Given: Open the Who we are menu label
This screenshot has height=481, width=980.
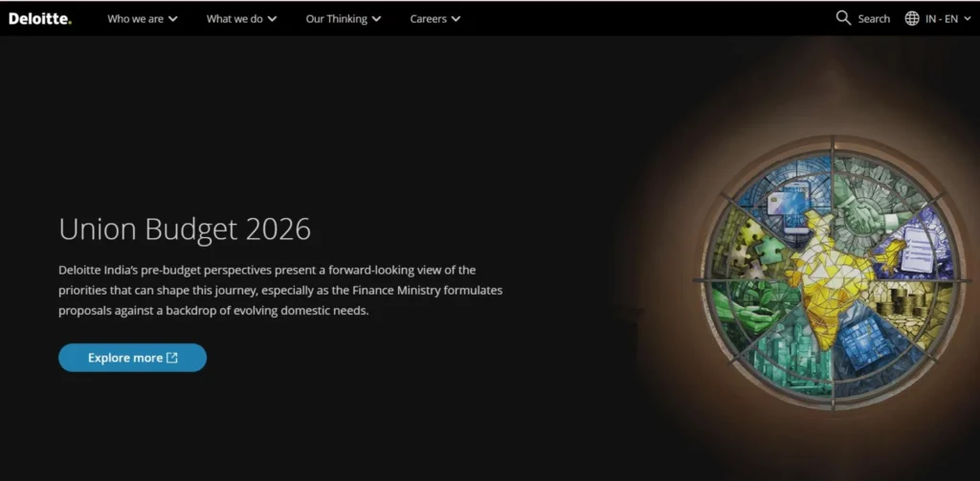Looking at the screenshot, I should click(x=135, y=18).
